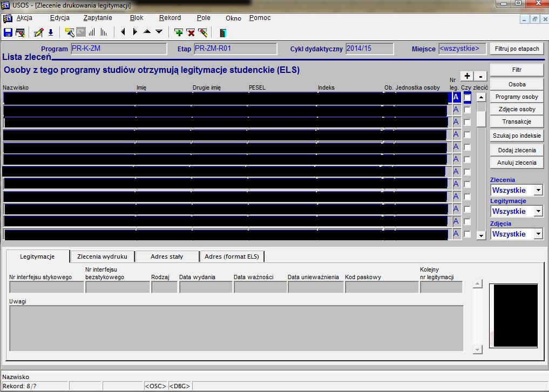Click the Anuluj zlecenia button
Screen dimensions: 549x392
tap(517, 163)
